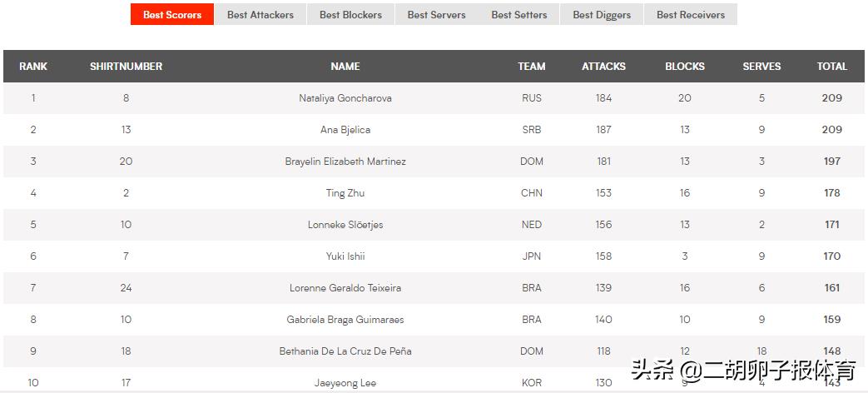Switch to the Best Attackers tab
Screen dimensions: 868x393
[x=260, y=14]
